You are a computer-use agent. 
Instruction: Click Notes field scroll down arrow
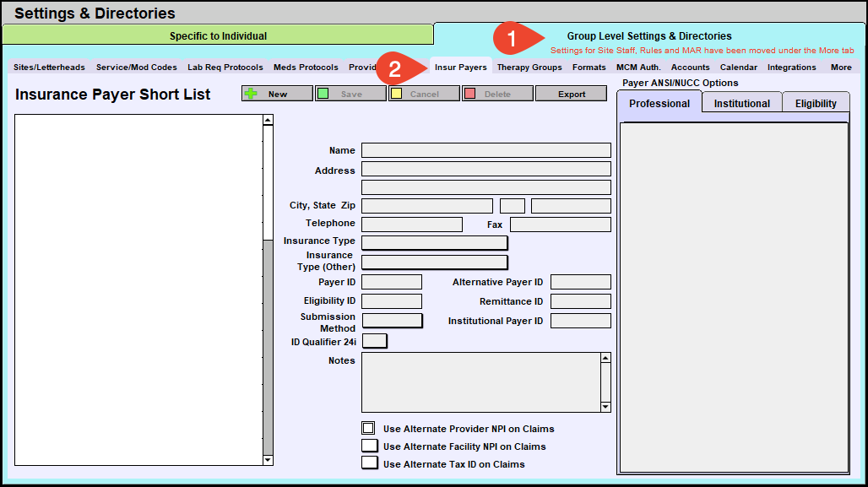(605, 407)
